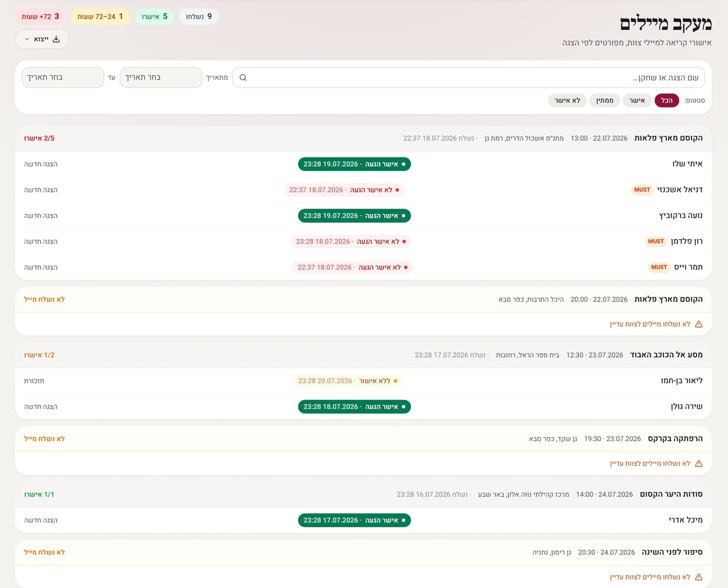Click the 1/1 אישרו counter

point(39,495)
